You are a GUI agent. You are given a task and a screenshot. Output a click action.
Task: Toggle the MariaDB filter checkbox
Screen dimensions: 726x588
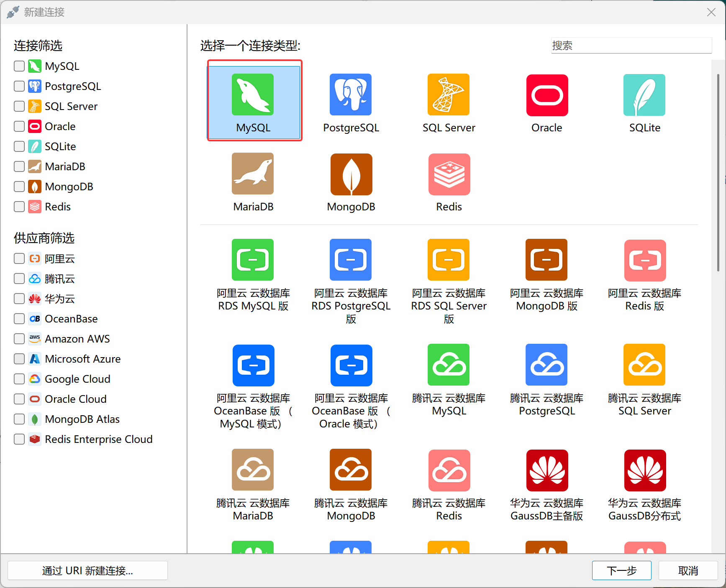click(19, 166)
